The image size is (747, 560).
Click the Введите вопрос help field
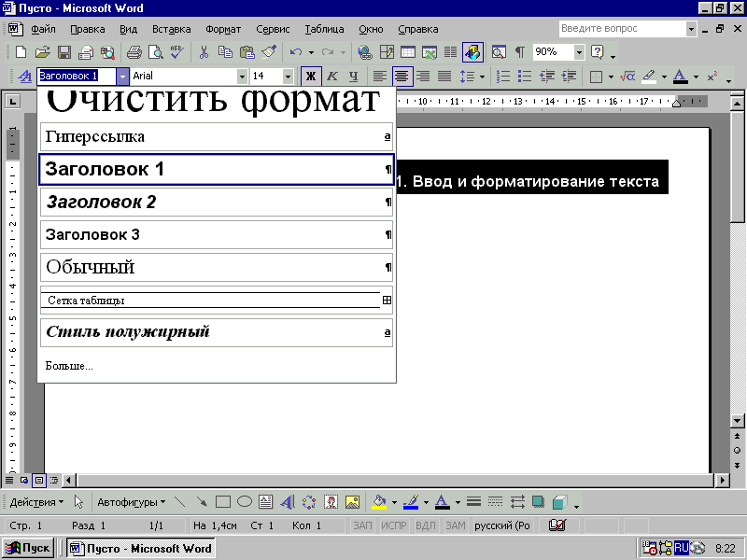pos(622,29)
